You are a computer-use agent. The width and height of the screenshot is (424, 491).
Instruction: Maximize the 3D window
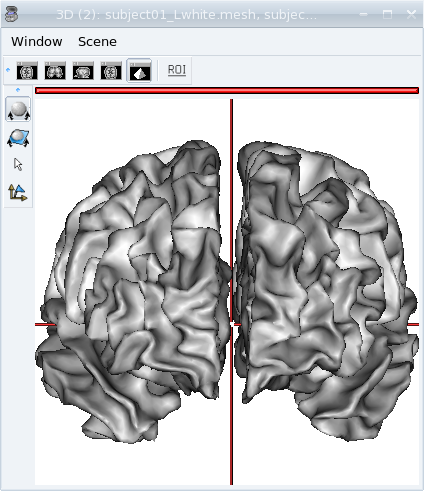coord(387,14)
